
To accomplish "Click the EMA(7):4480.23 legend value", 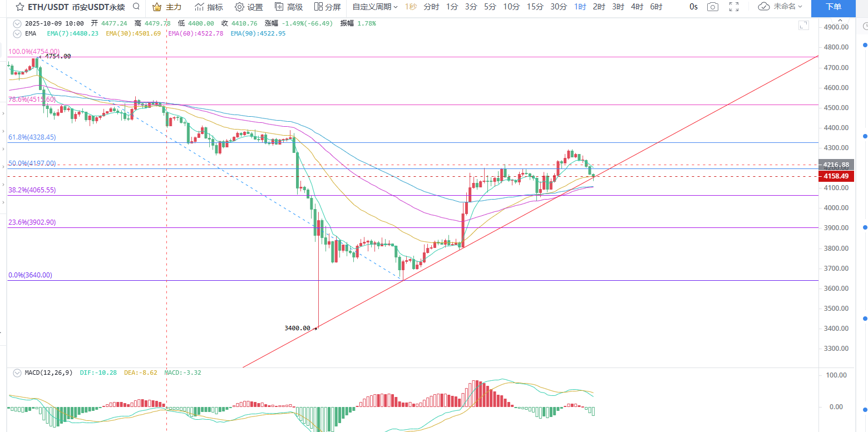I will (x=73, y=33).
